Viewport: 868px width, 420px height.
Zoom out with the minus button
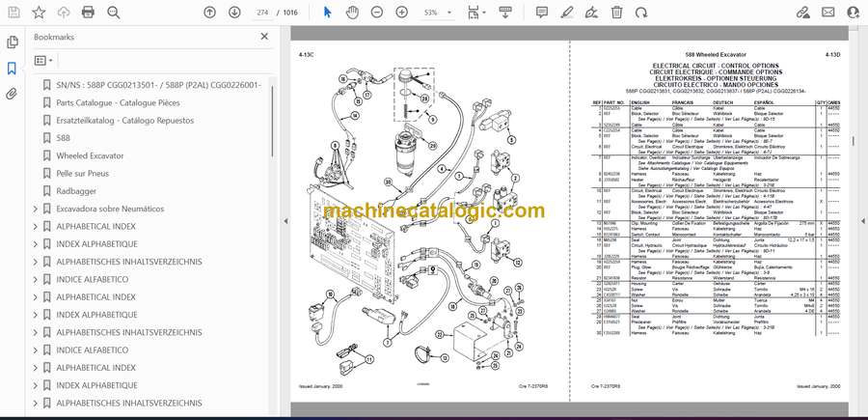tap(377, 13)
